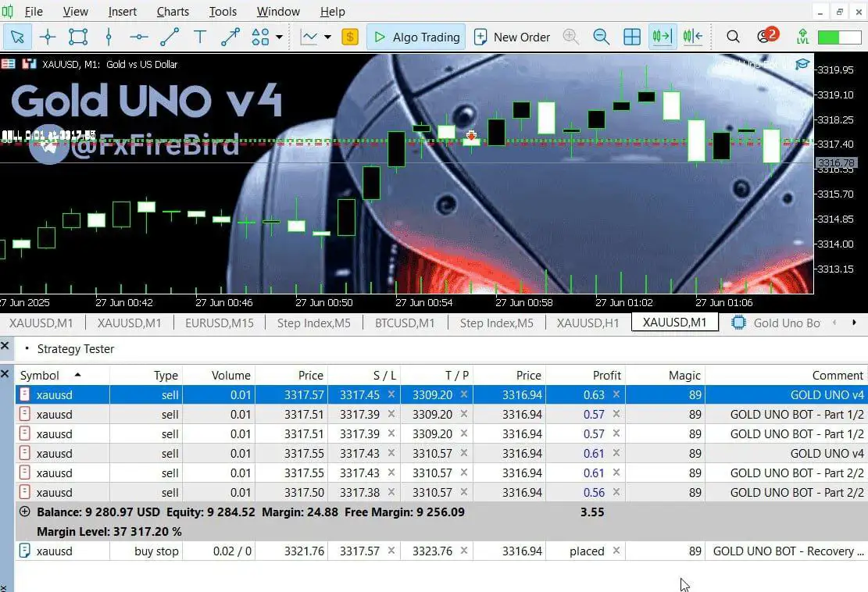Screen dimensions: 868x592
Task: Select the Vertical Line tool
Action: click(109, 37)
